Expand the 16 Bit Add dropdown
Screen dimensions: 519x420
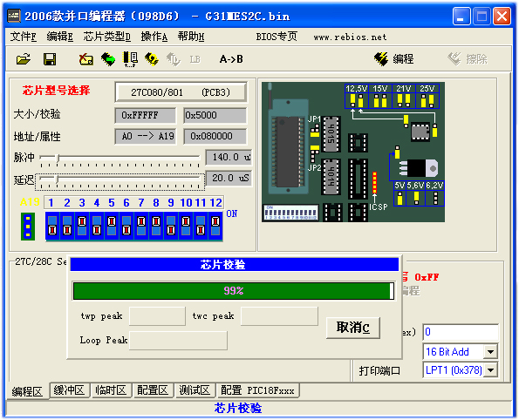point(490,351)
